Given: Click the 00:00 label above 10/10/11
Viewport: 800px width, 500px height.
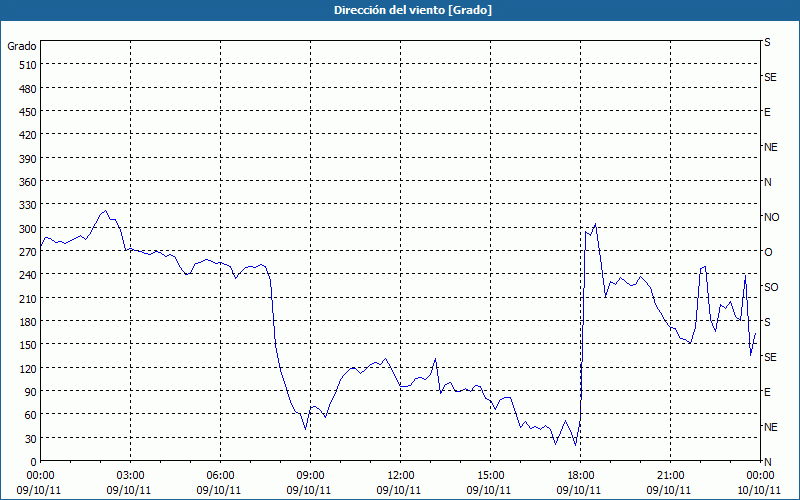Looking at the screenshot, I should pyautogui.click(x=760, y=476).
